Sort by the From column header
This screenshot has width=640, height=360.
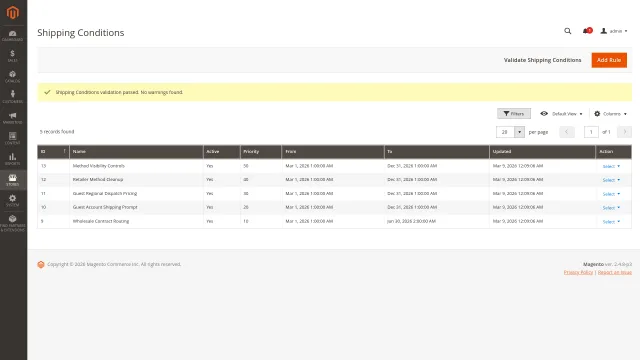[x=333, y=151]
